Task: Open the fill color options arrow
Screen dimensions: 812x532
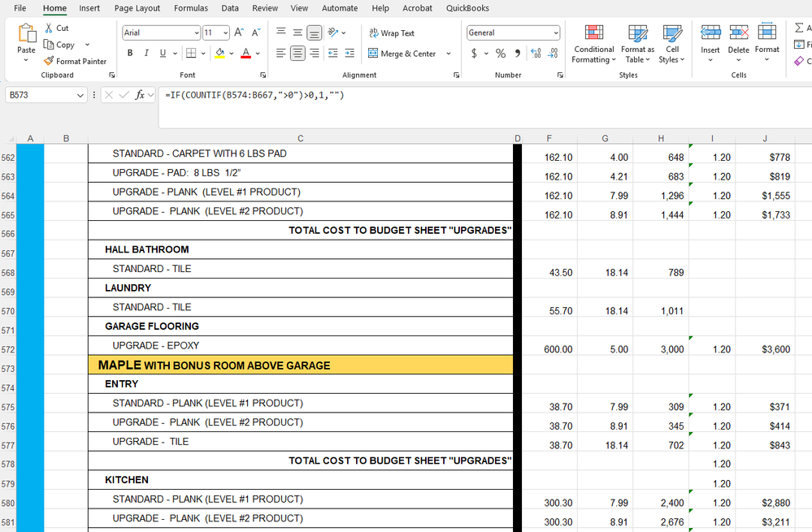Action: 231,54
